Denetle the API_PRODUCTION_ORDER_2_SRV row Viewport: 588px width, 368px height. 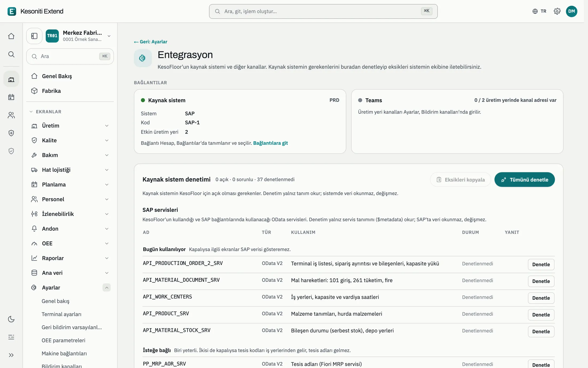click(x=541, y=264)
